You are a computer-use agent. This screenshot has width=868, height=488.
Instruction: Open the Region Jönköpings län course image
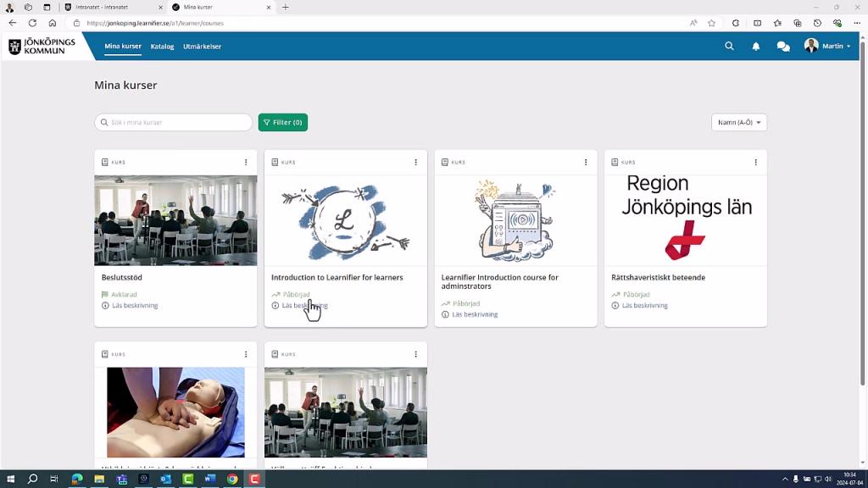pos(685,220)
